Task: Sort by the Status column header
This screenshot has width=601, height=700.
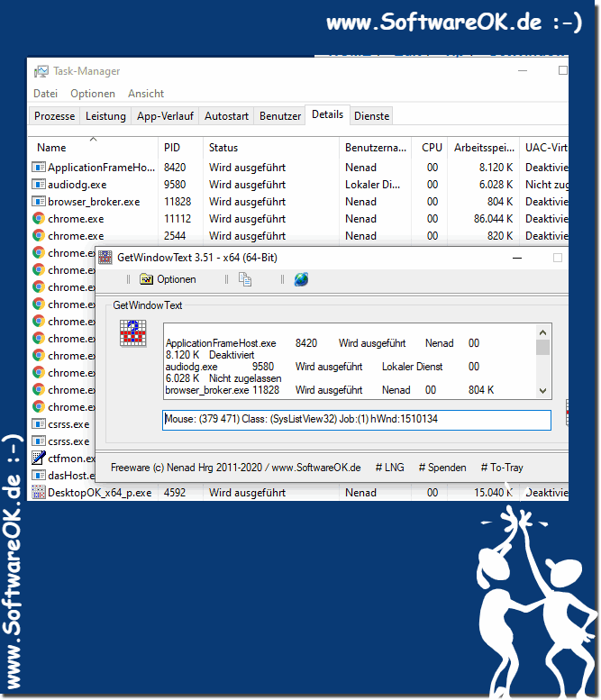Action: click(271, 148)
